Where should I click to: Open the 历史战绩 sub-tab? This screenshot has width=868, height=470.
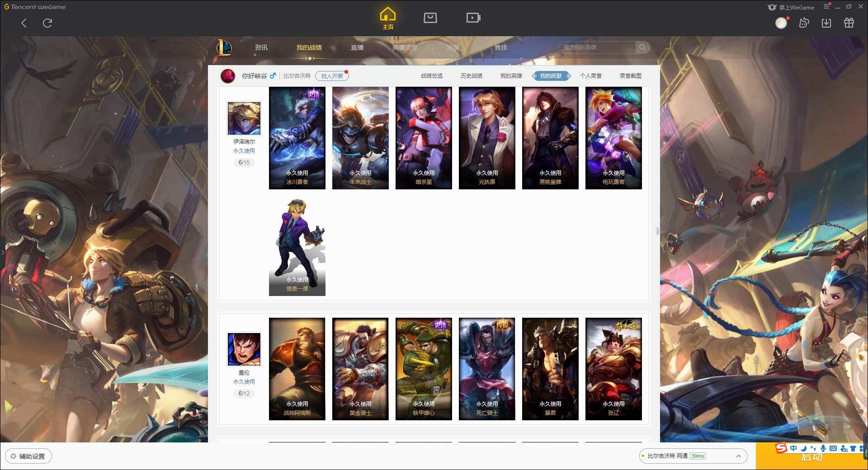tap(472, 76)
